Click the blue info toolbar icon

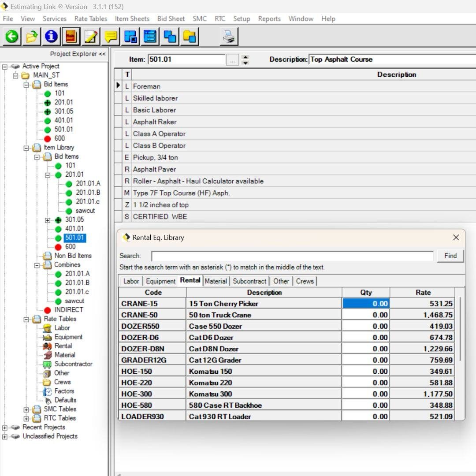click(x=51, y=37)
